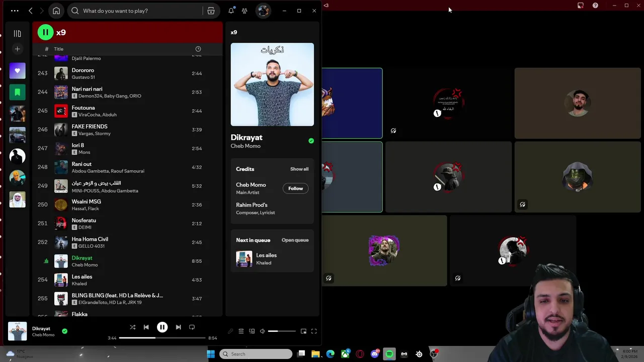Collapse Your Library sidebar icon
This screenshot has width=644, height=362.
pyautogui.click(x=17, y=33)
